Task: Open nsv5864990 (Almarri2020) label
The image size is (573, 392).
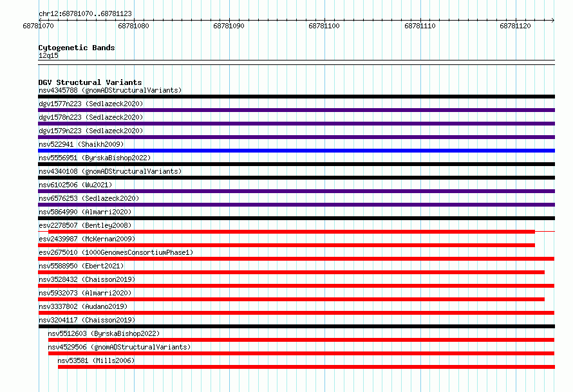Action: pyautogui.click(x=85, y=212)
